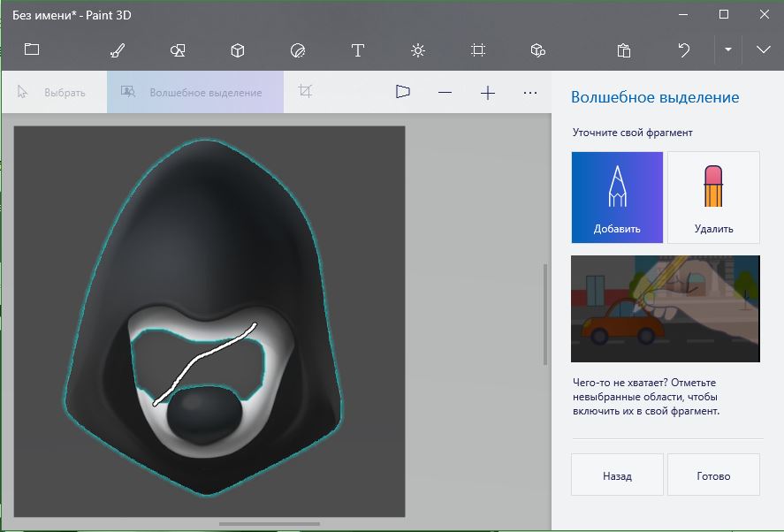Viewport: 784px width, 532px height.
Task: Maximize the Paint 3D window
Action: [724, 14]
